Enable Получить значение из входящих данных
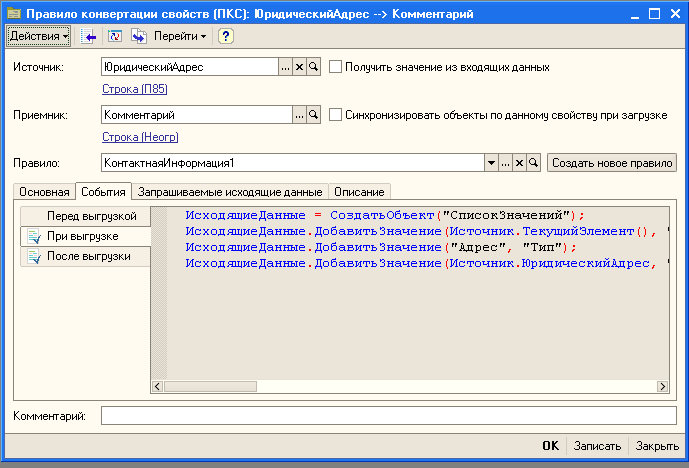Screen dimensions: 689x468 pos(335,67)
